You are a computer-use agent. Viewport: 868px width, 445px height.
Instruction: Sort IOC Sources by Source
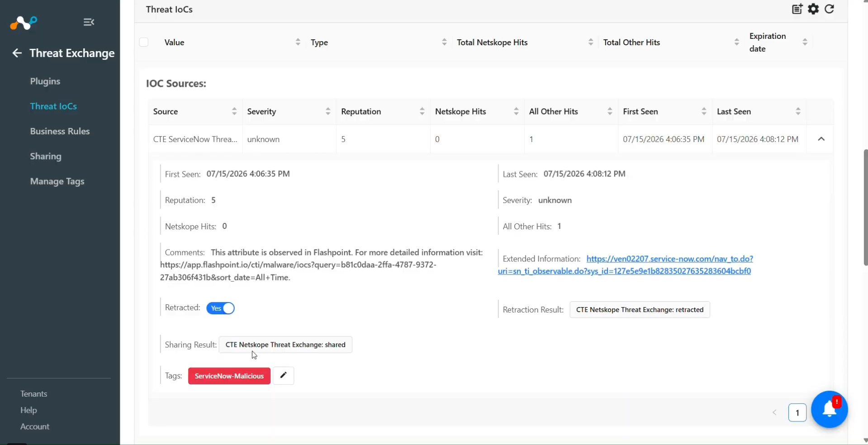click(x=234, y=111)
